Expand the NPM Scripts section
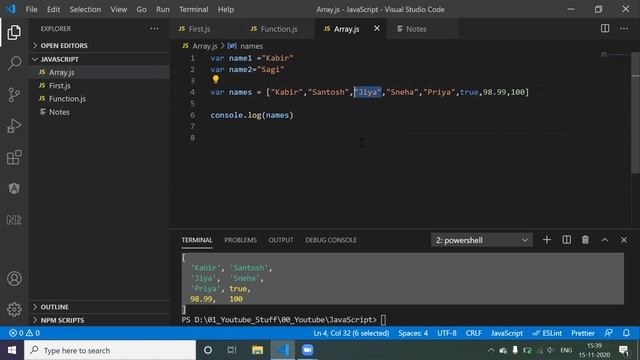 (100, 320)
